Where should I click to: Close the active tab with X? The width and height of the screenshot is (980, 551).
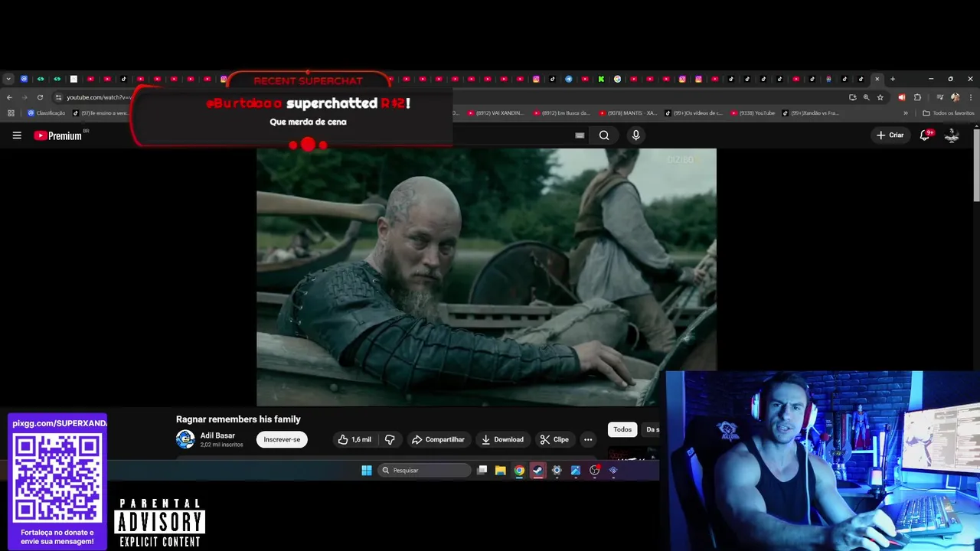coord(877,79)
